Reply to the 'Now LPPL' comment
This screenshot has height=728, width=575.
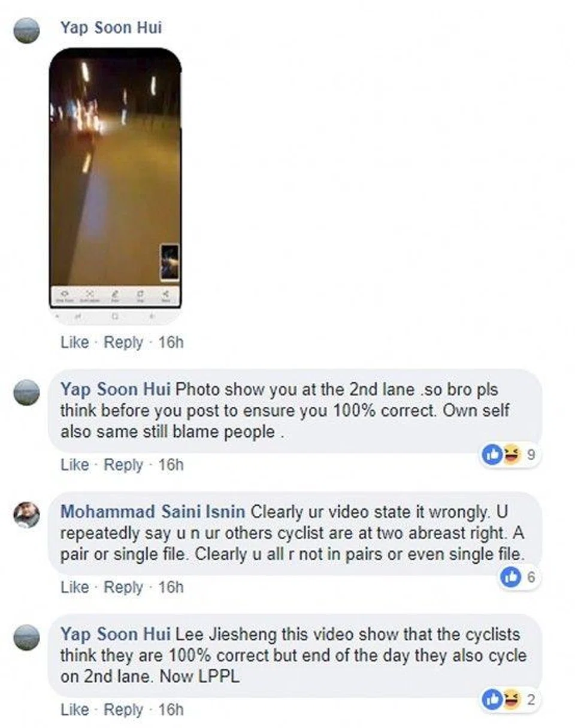pos(123,709)
